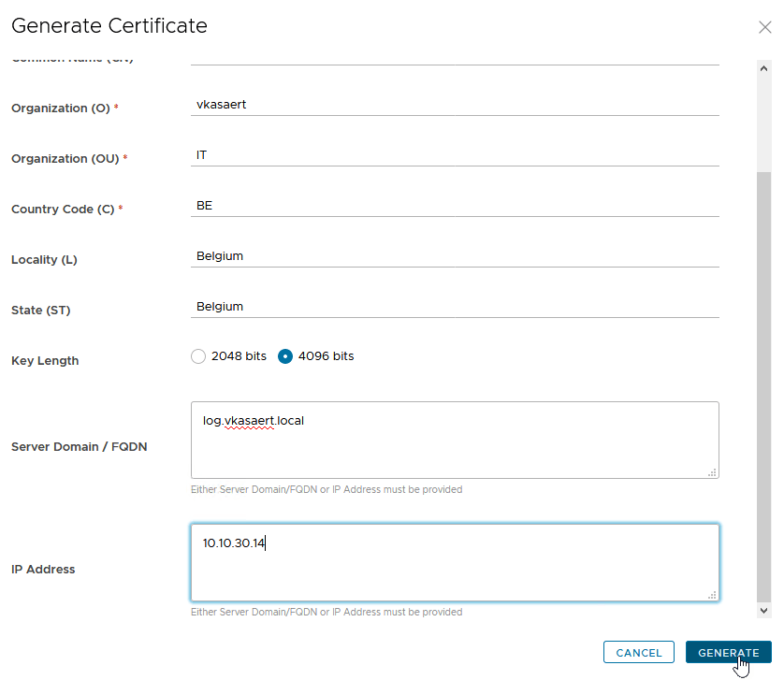
Task: Select the 4096 bits key length
Action: (286, 356)
